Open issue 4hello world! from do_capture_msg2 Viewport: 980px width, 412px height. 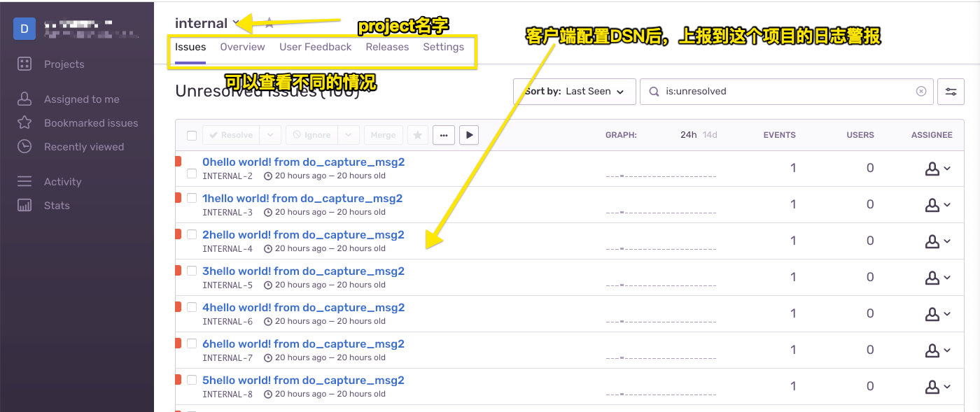coord(303,308)
